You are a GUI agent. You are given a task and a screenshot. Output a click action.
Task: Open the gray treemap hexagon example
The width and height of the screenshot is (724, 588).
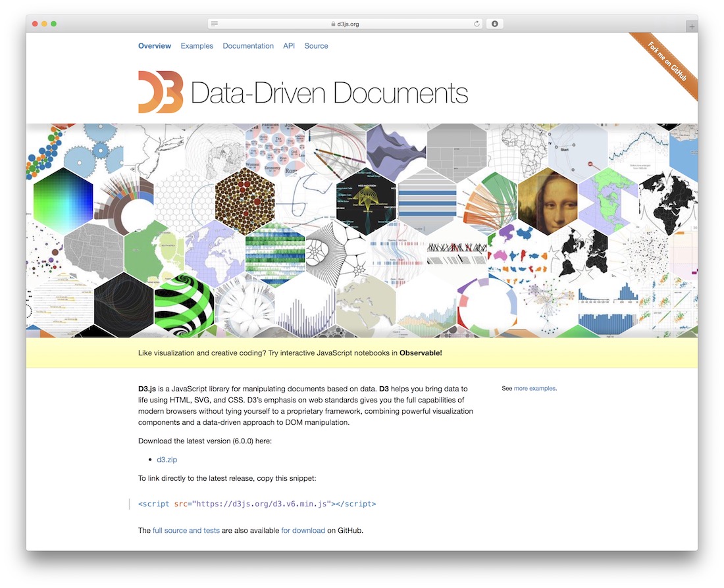tap(457, 151)
